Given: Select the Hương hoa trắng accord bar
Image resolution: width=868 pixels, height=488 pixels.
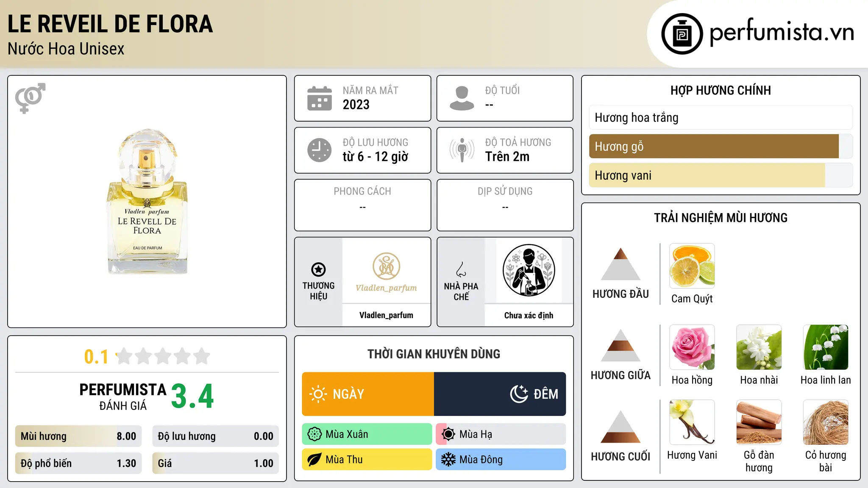Looking at the screenshot, I should click(721, 117).
